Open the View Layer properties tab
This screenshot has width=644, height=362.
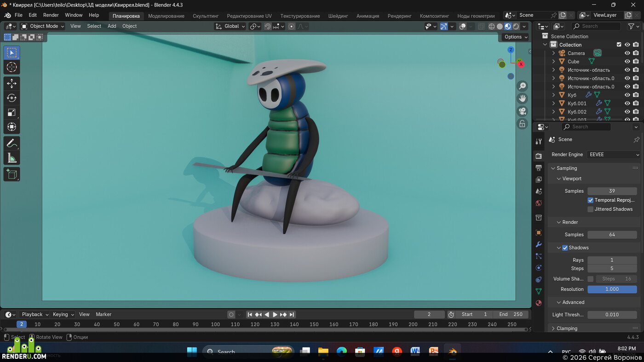pyautogui.click(x=539, y=180)
